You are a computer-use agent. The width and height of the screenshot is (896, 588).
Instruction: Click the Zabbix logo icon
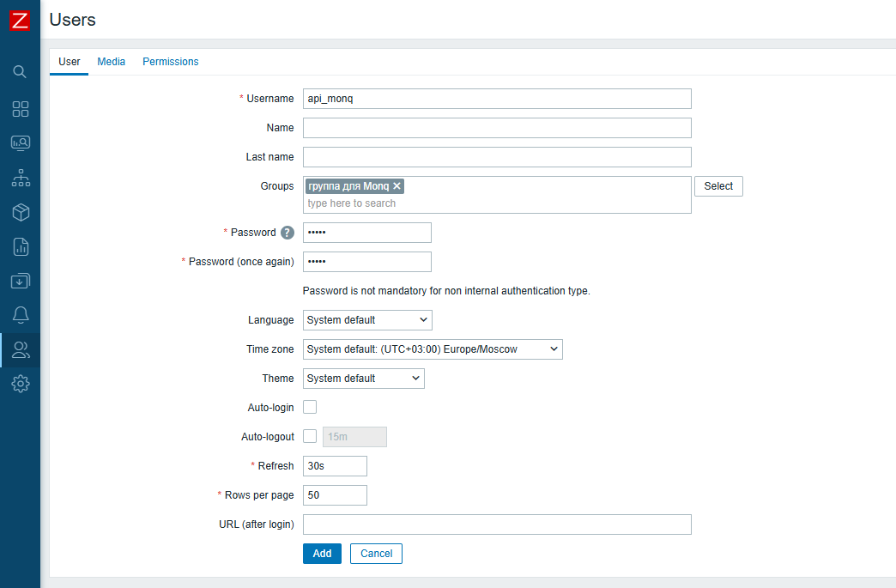[20, 21]
